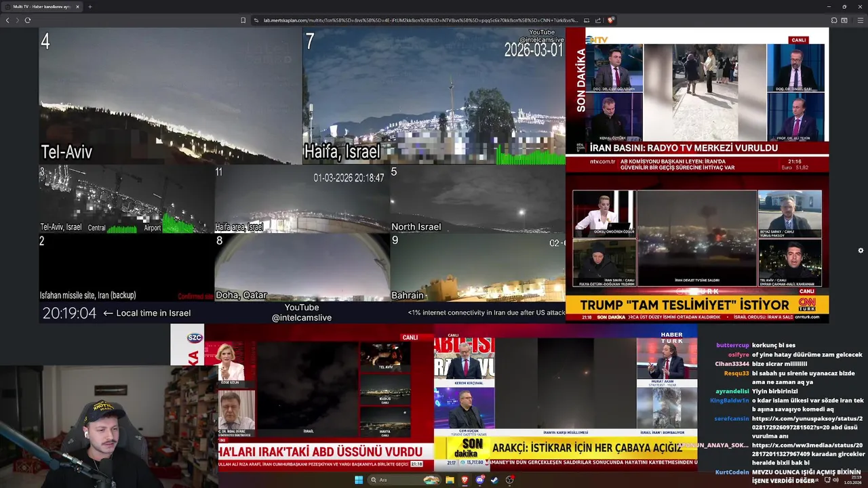Click the NTV logo on the top-right stream
This screenshot has width=868, height=488.
tap(597, 40)
